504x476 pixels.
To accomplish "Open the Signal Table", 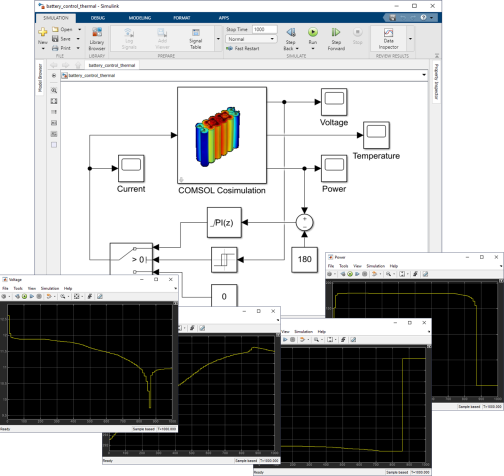I will [196, 39].
